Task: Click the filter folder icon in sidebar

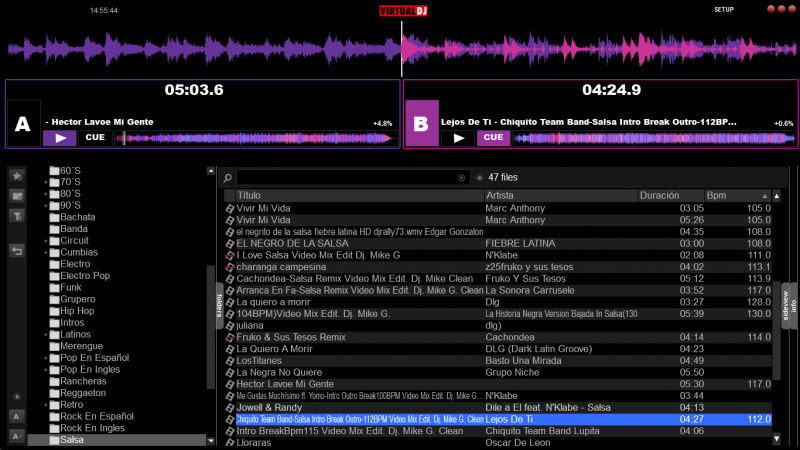Action: pos(17,215)
